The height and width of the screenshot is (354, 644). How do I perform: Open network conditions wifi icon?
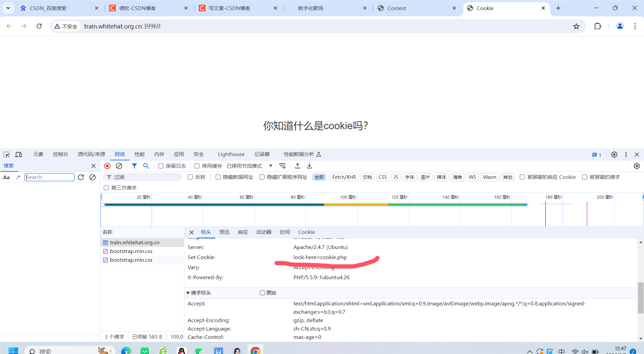(x=282, y=166)
